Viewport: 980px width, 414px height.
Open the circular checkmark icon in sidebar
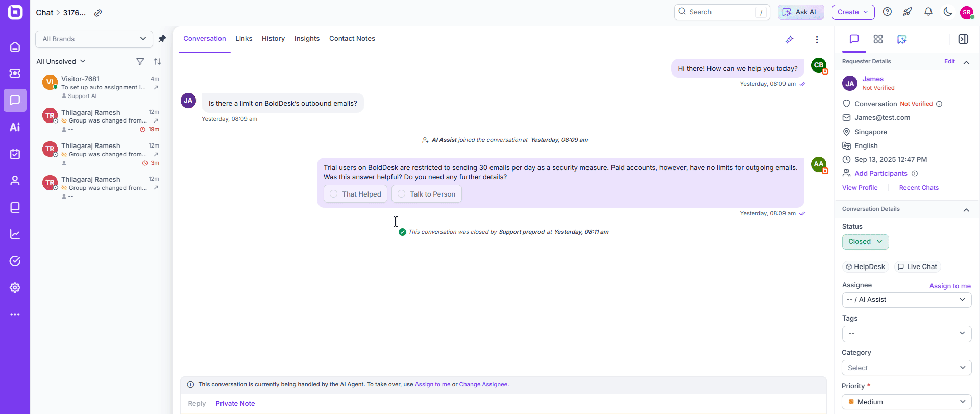click(x=15, y=261)
